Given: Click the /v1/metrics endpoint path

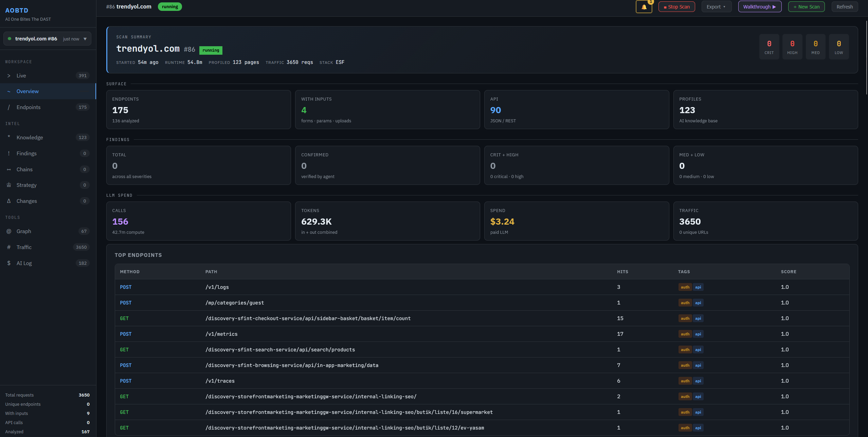Looking at the screenshot, I should [221, 334].
